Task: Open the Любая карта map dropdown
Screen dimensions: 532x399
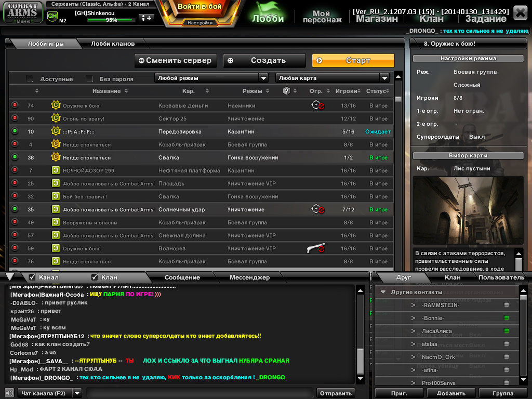Action: pyautogui.click(x=332, y=78)
